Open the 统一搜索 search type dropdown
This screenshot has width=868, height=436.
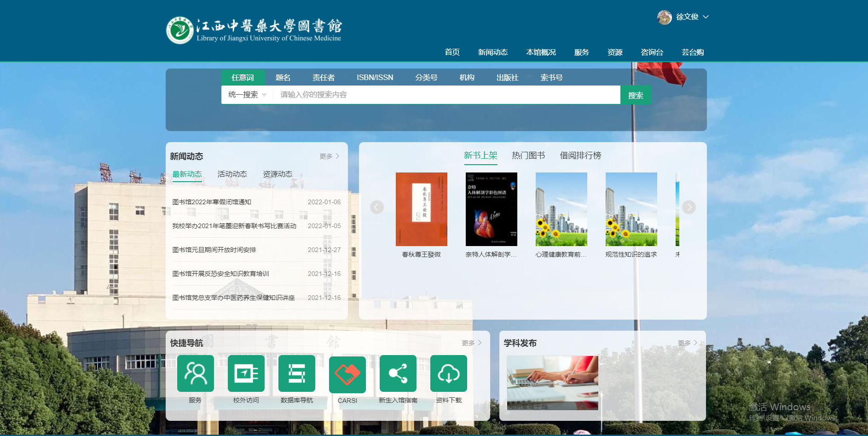[x=248, y=95]
